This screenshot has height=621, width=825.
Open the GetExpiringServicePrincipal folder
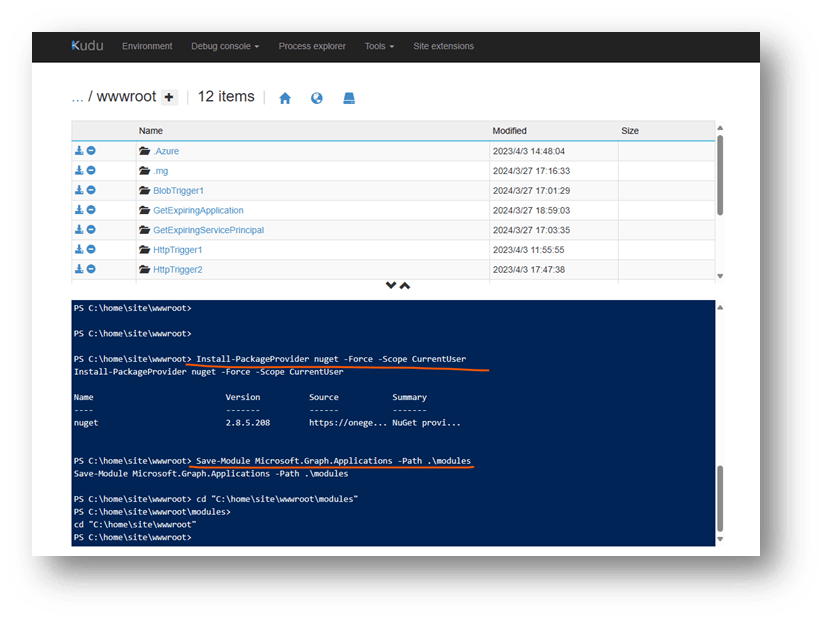[208, 230]
